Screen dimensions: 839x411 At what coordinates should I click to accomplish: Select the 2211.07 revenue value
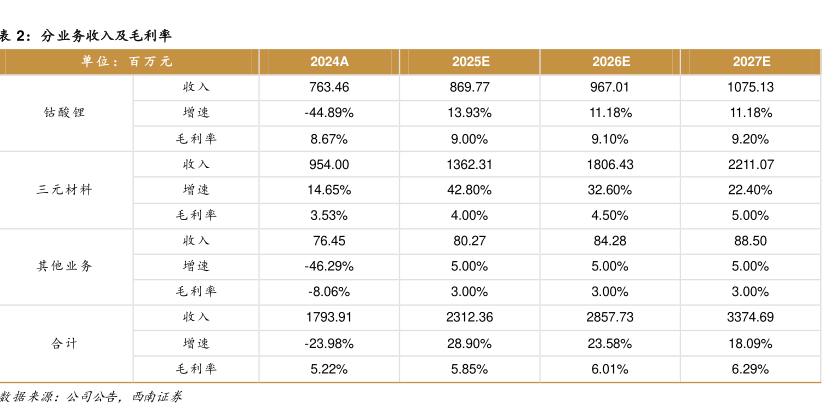[751, 164]
